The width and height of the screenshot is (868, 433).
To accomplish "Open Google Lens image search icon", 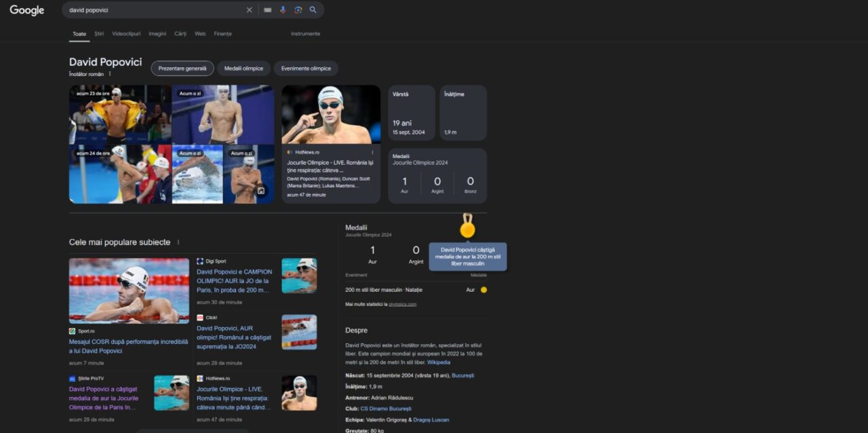I will click(298, 10).
